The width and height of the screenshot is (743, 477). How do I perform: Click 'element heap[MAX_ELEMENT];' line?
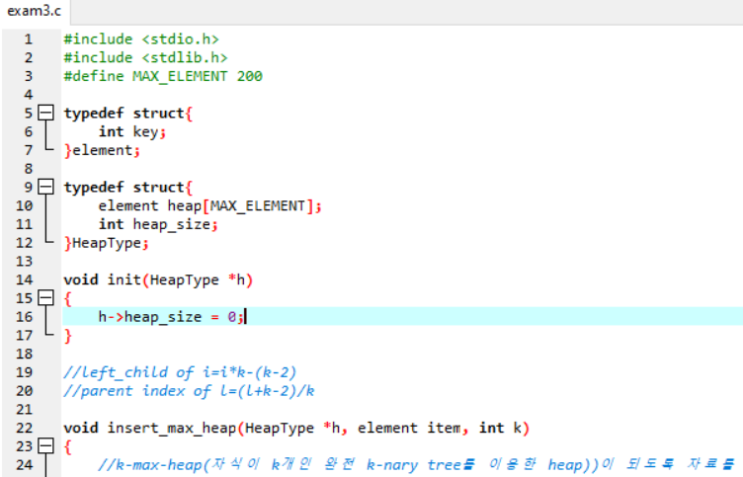[210, 206]
